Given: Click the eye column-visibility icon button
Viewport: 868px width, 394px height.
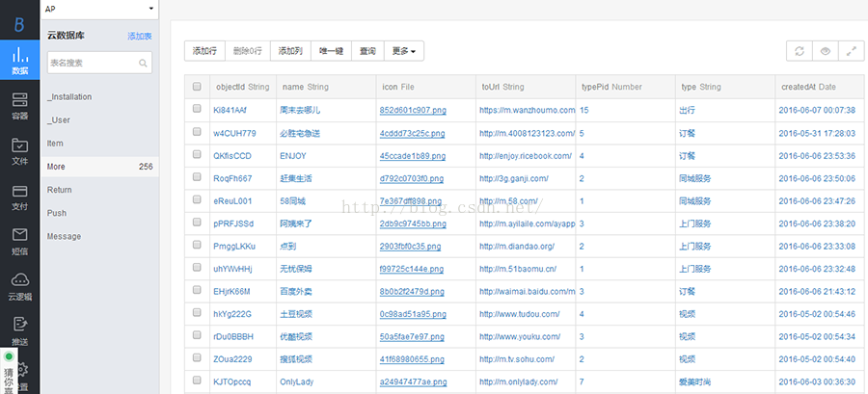Looking at the screenshot, I should (826, 51).
